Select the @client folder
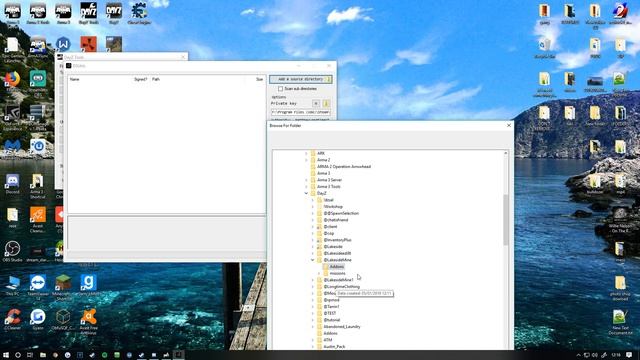 330,227
